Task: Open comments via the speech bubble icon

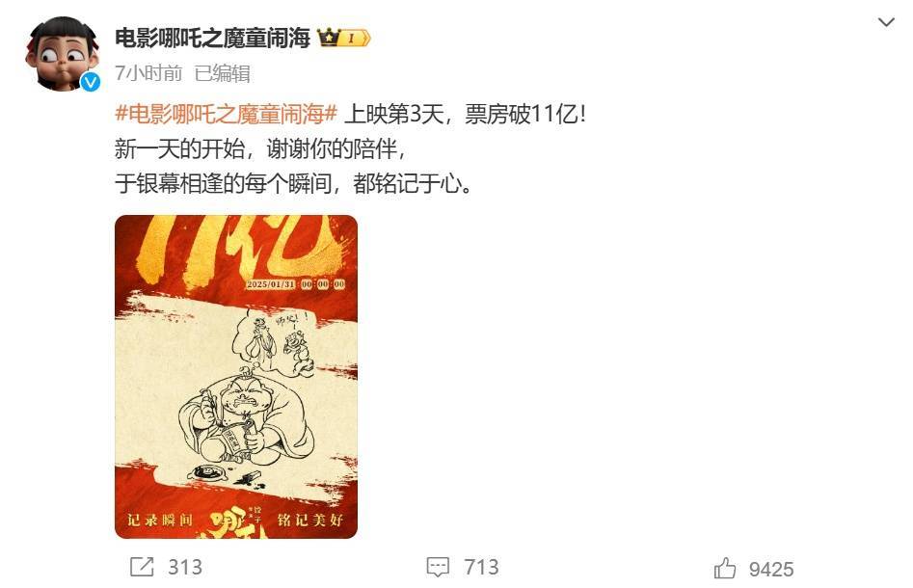Action: click(x=438, y=567)
